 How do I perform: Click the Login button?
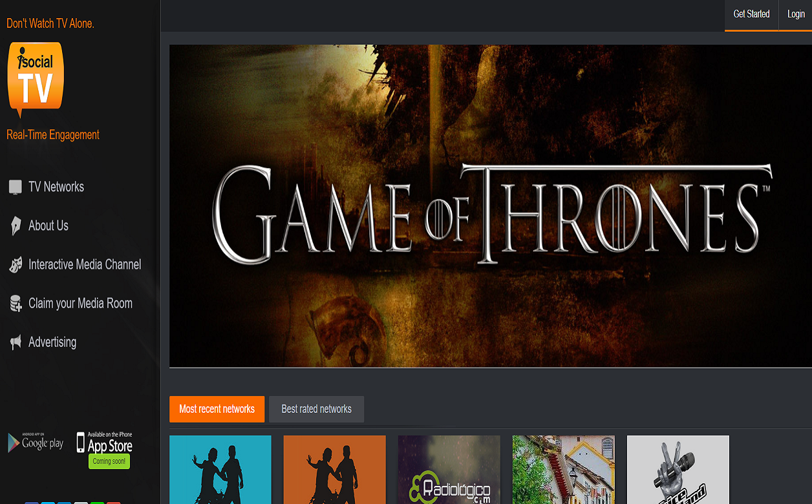pyautogui.click(x=796, y=14)
